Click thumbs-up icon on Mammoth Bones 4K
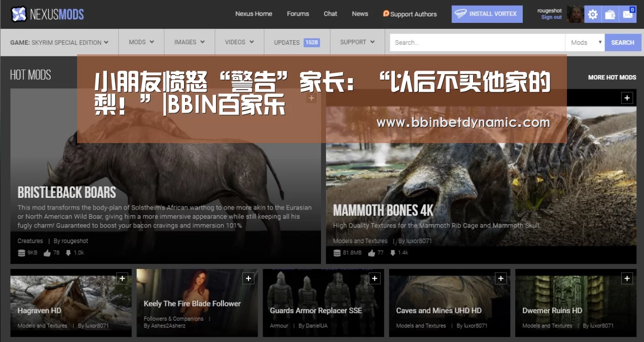The width and height of the screenshot is (644, 342). pyautogui.click(x=372, y=253)
